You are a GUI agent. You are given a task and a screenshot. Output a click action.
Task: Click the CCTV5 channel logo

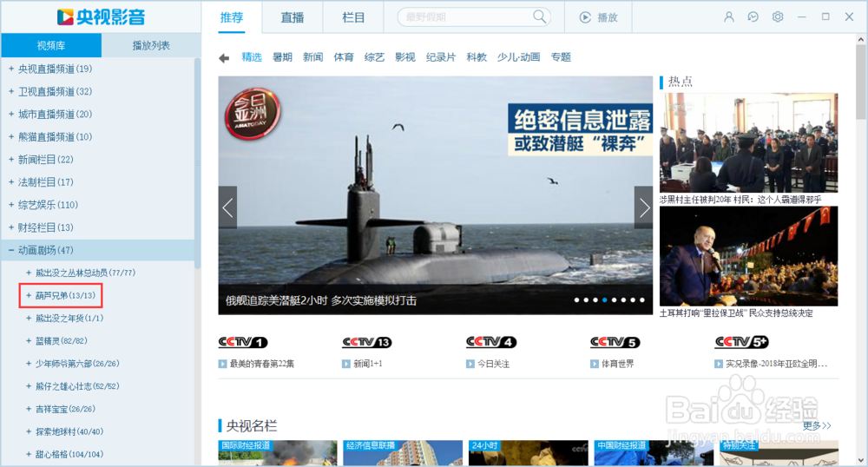tap(615, 342)
